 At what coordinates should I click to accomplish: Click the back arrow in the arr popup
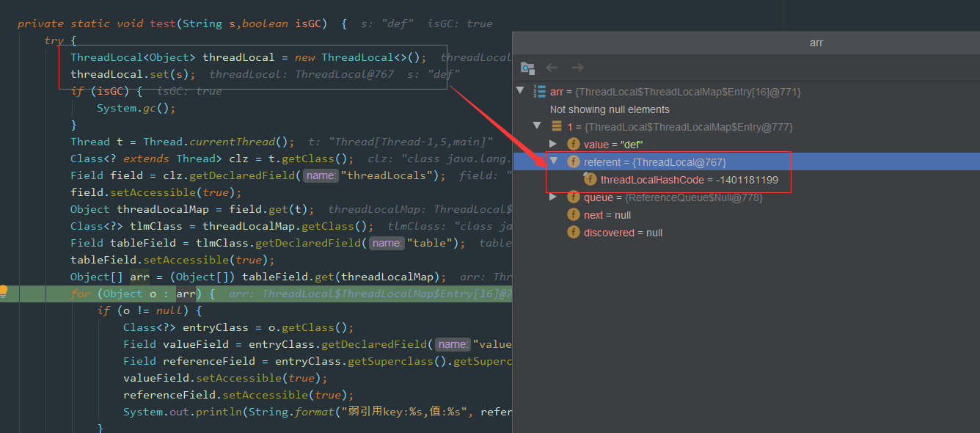tap(552, 68)
